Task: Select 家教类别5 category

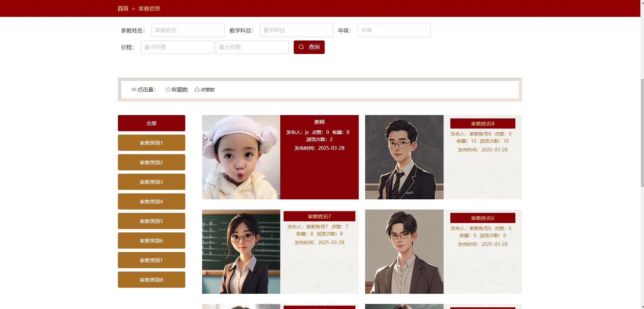Action: pos(152,221)
